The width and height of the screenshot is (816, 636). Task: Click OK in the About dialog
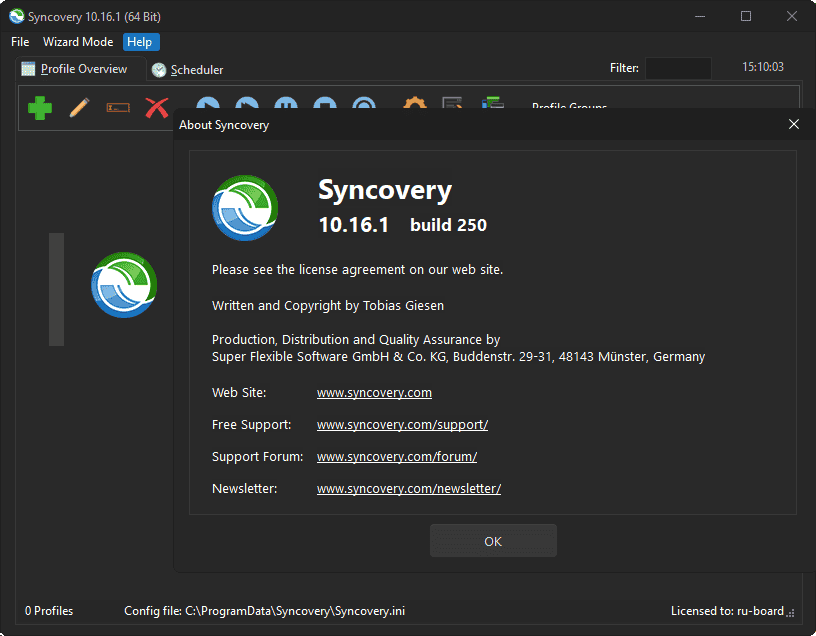click(493, 541)
